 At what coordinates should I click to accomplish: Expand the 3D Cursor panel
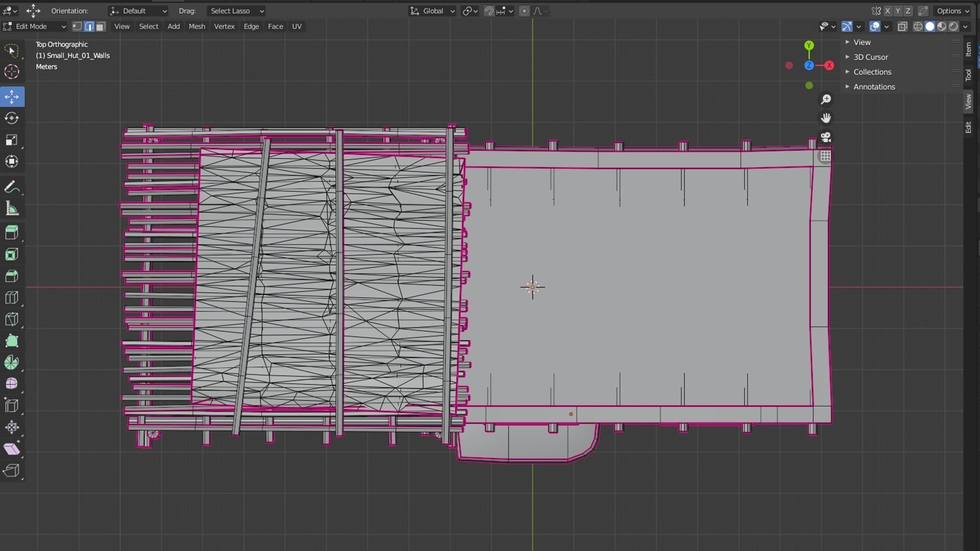[870, 57]
